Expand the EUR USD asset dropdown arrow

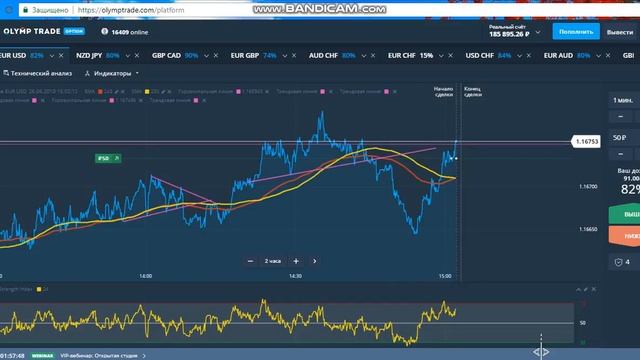(x=52, y=56)
